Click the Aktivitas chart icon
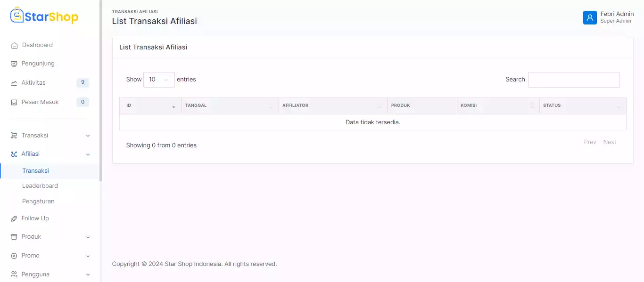 (14, 83)
